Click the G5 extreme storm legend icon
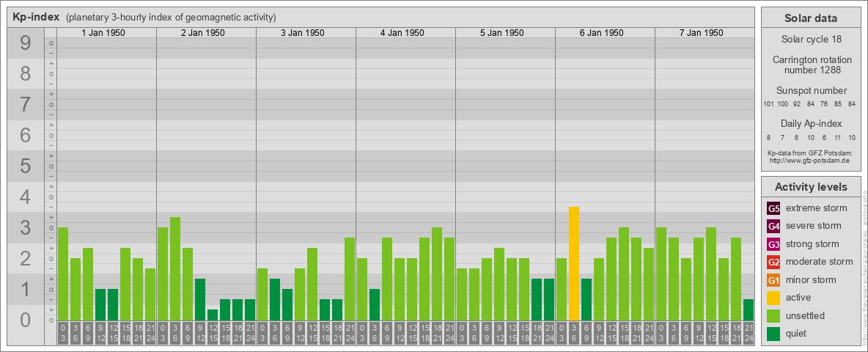The width and height of the screenshot is (868, 352). [x=773, y=208]
